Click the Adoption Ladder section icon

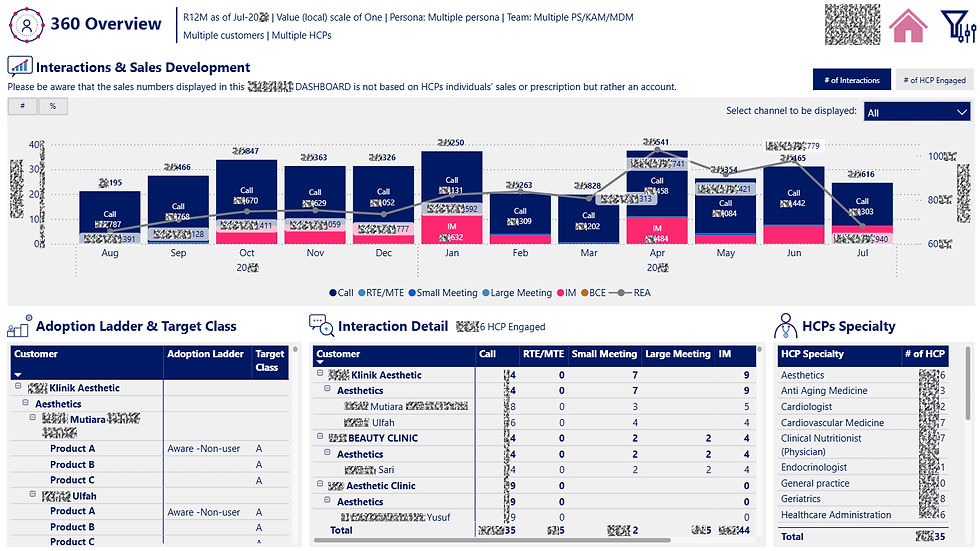(x=19, y=325)
